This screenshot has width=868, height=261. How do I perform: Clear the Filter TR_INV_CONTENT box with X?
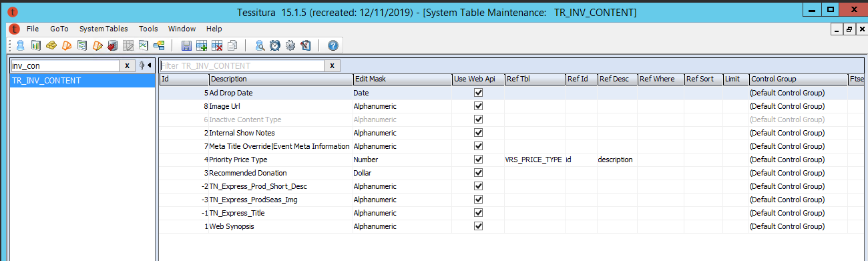coord(331,65)
